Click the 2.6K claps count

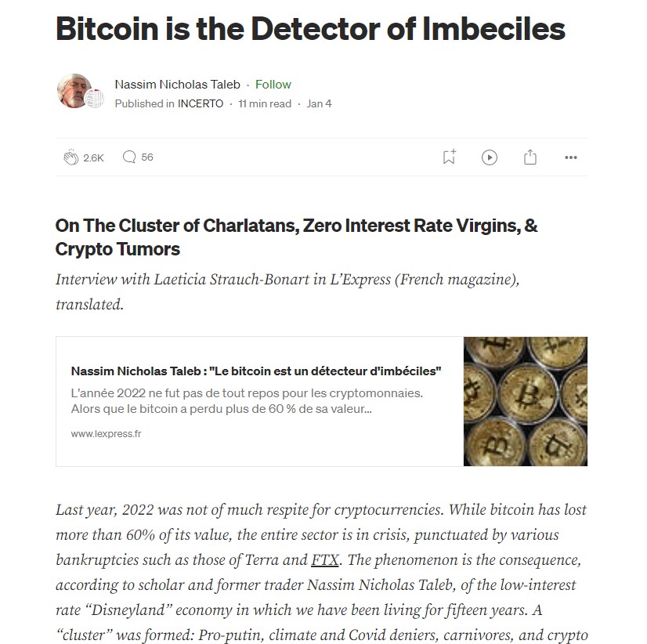pos(94,157)
